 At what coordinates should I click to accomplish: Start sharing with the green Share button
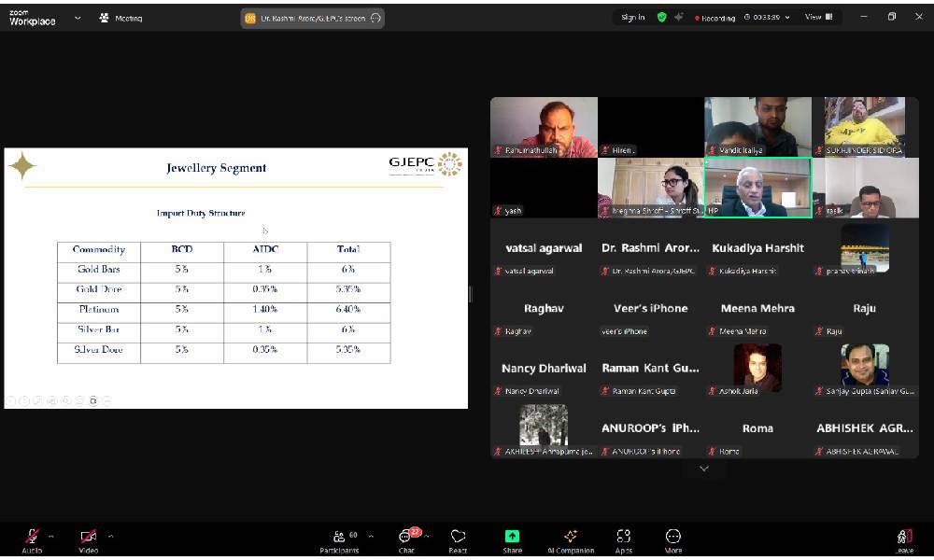click(512, 538)
